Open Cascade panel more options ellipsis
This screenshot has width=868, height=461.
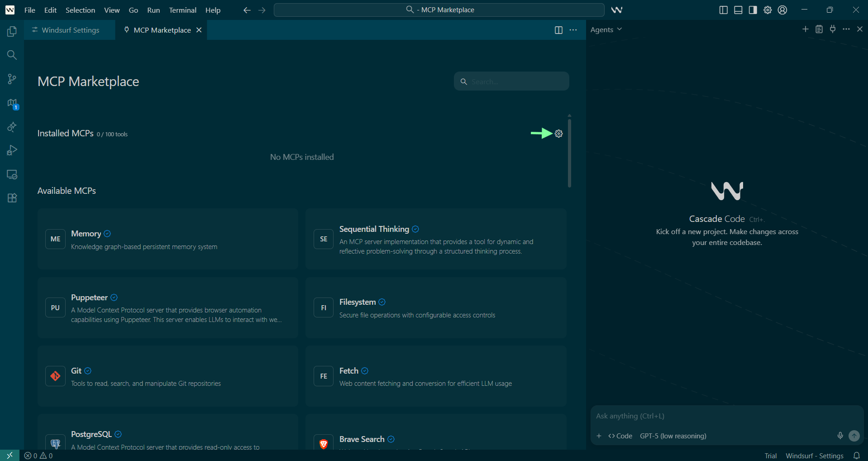pyautogui.click(x=846, y=29)
